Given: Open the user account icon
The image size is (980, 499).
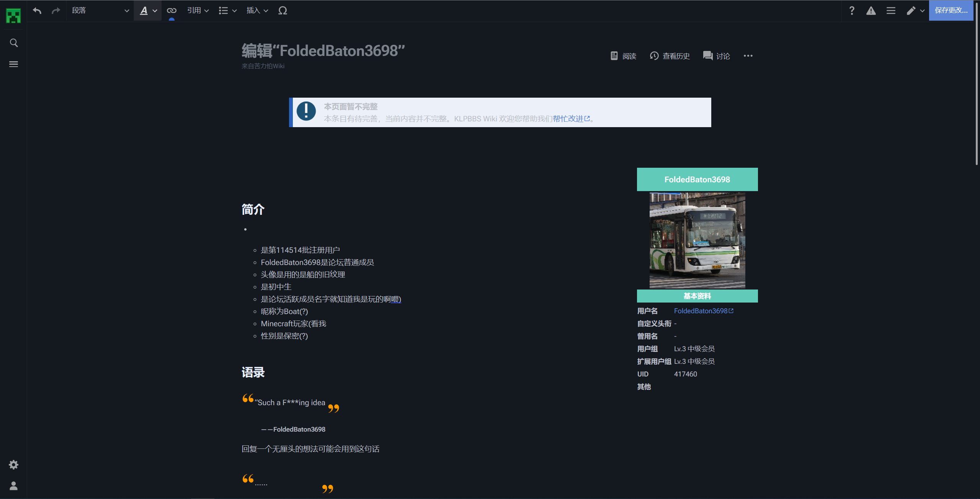Looking at the screenshot, I should coord(13,486).
